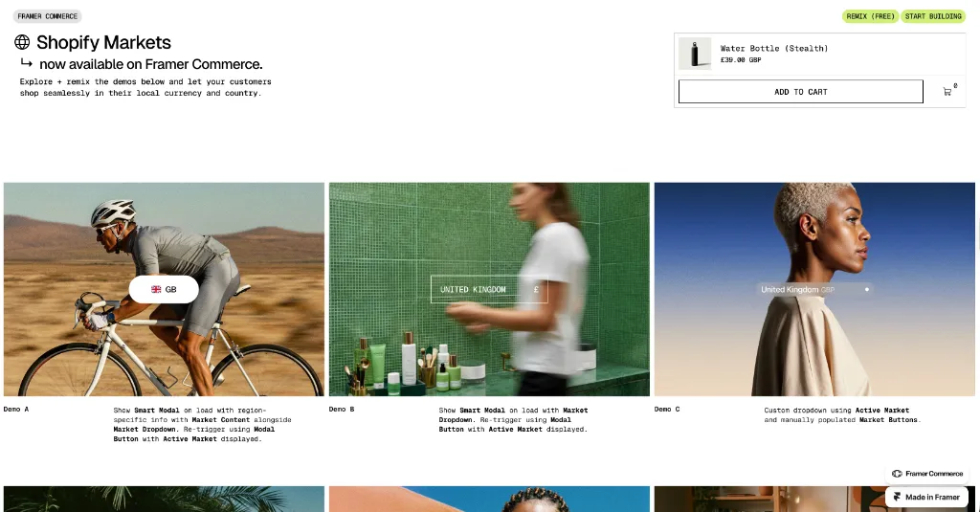Viewport: 980px width, 512px height.
Task: Open the Demo A cyclist image
Action: (x=164, y=289)
